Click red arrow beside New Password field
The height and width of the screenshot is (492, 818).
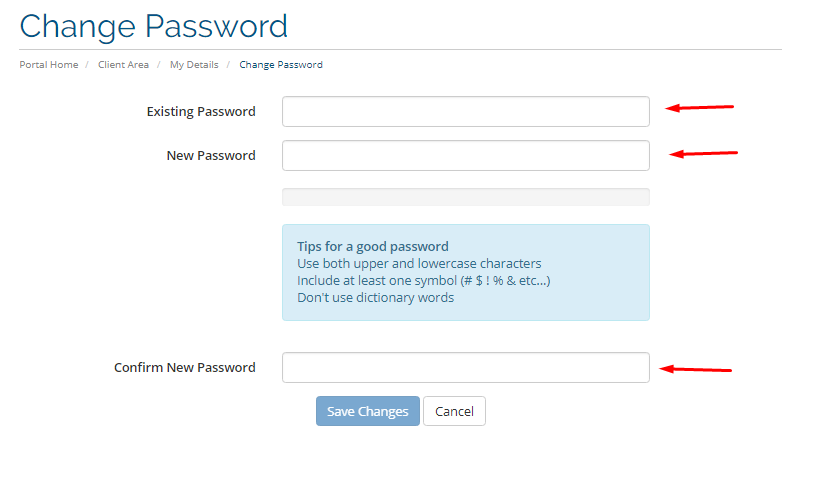(703, 153)
